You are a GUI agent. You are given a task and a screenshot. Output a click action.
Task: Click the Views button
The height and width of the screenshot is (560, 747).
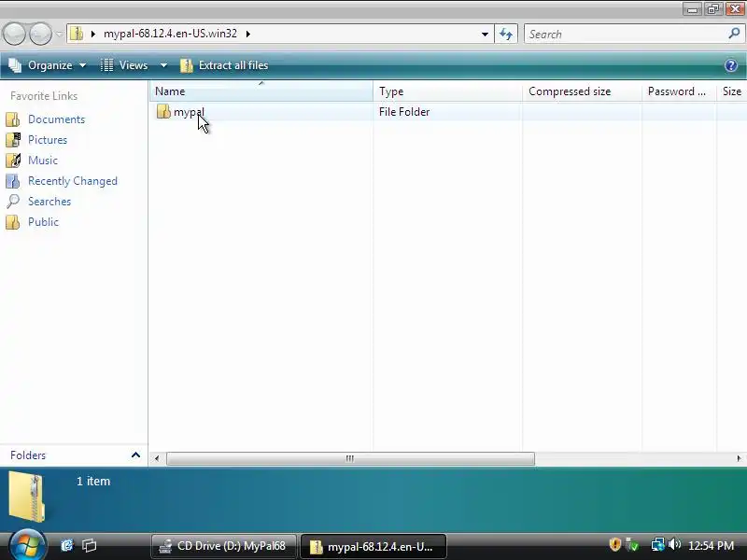pyautogui.click(x=125, y=65)
